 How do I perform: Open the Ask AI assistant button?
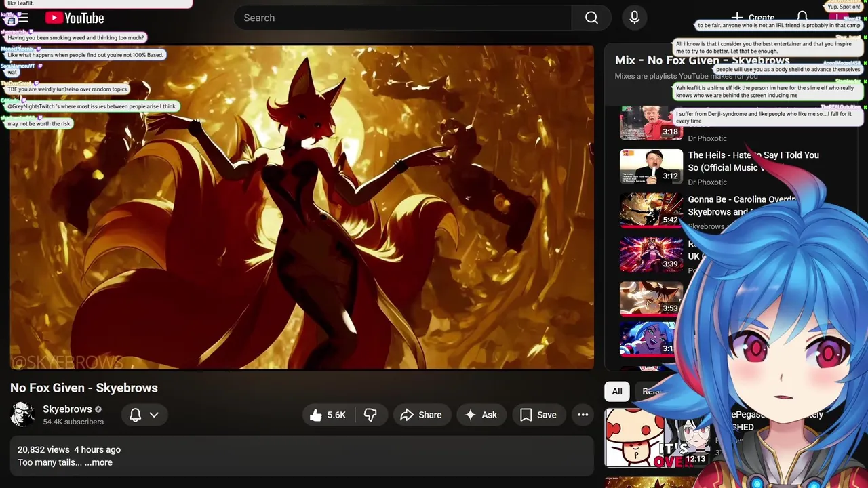tap(481, 415)
